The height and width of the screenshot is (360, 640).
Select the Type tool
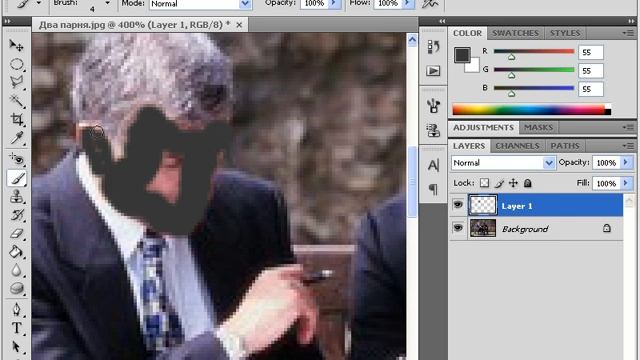[16, 328]
